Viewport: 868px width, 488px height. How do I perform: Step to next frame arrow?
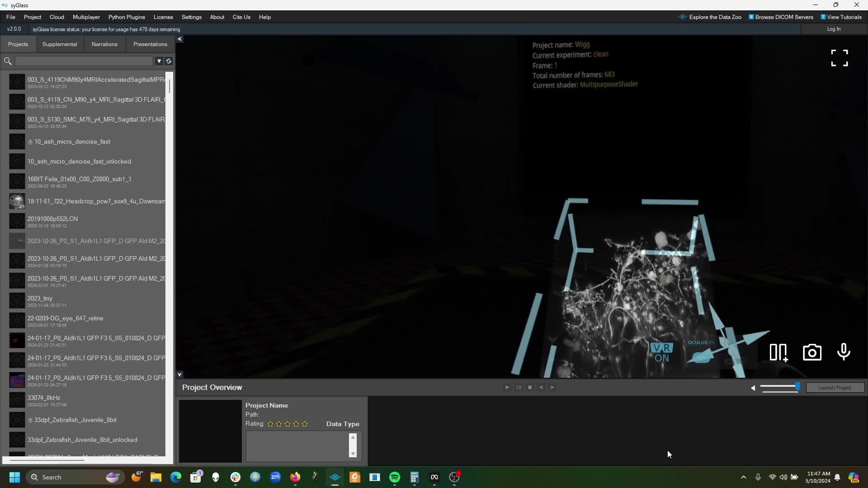[x=552, y=387]
